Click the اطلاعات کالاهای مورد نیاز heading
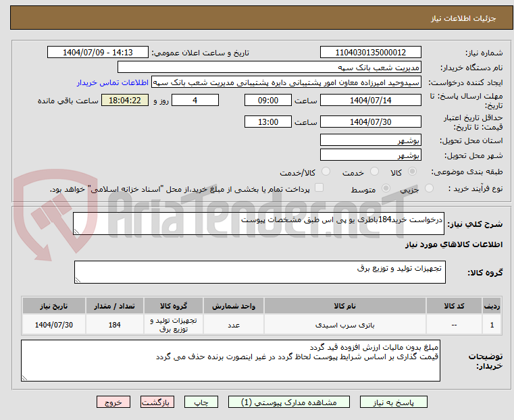The image size is (514, 420). [454, 244]
